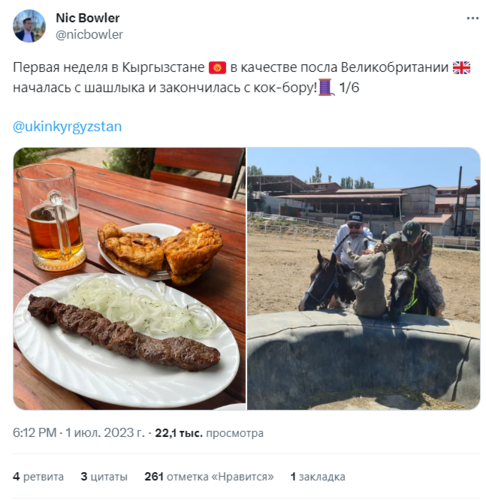Open the three-dots more options menu
This screenshot has width=486, height=500.
click(472, 18)
